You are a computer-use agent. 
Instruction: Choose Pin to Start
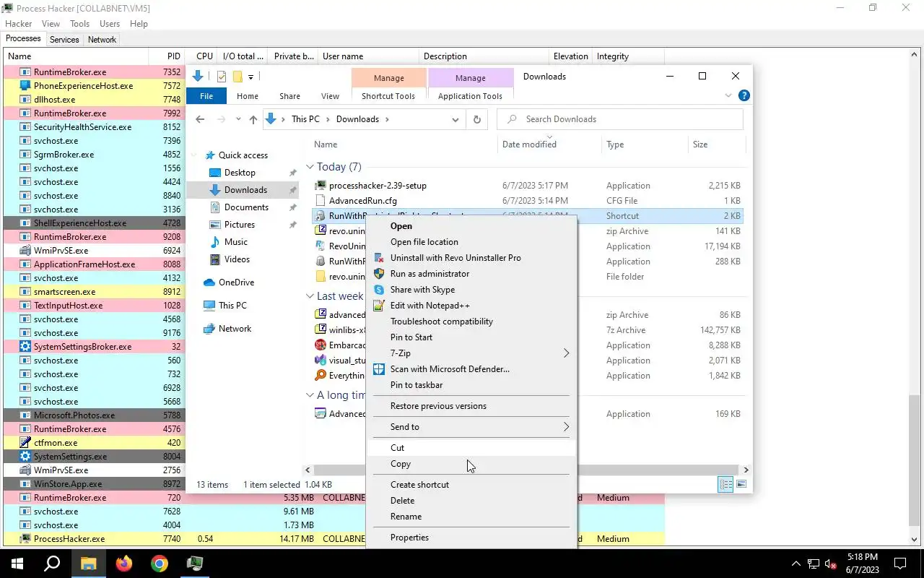point(471,337)
